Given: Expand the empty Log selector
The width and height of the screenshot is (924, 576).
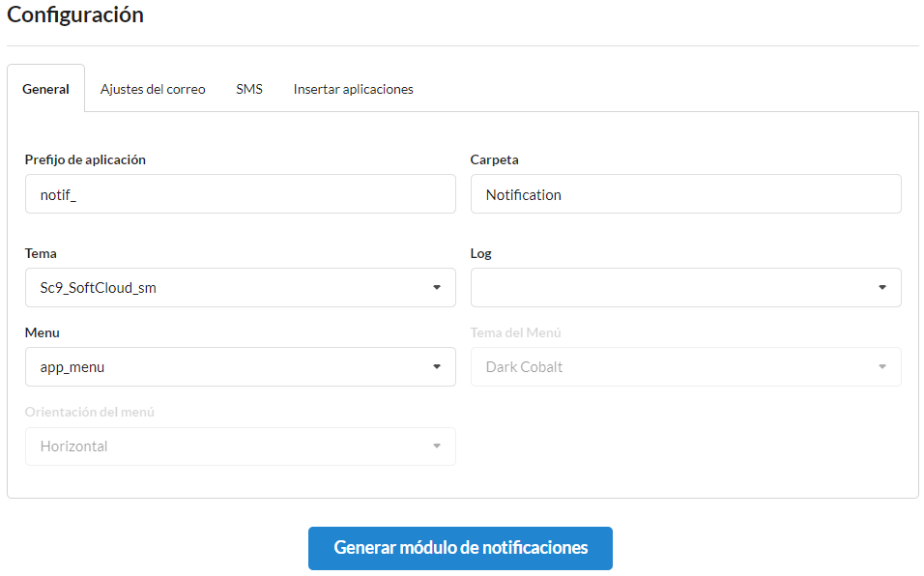Looking at the screenshot, I should coord(685,287).
